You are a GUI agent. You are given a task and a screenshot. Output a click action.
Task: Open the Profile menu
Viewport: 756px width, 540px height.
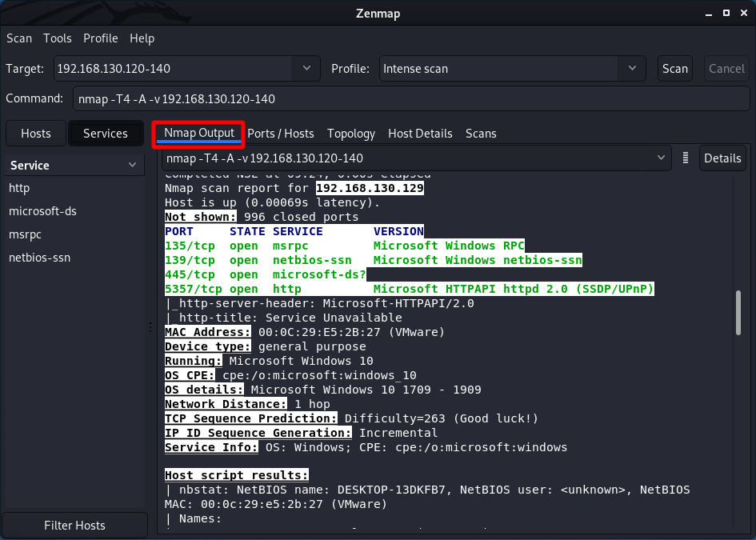tap(100, 38)
